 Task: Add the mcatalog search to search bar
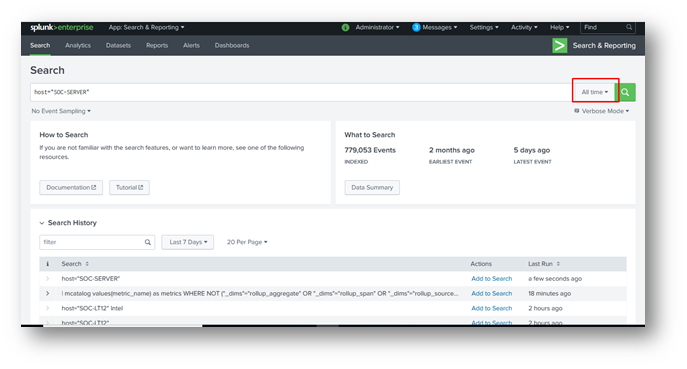coord(492,294)
